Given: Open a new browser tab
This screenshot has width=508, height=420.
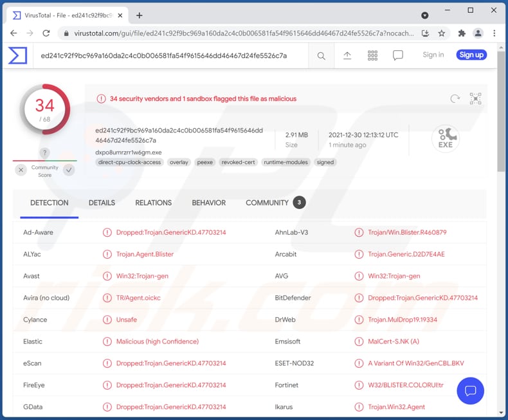Looking at the screenshot, I should 140,15.
